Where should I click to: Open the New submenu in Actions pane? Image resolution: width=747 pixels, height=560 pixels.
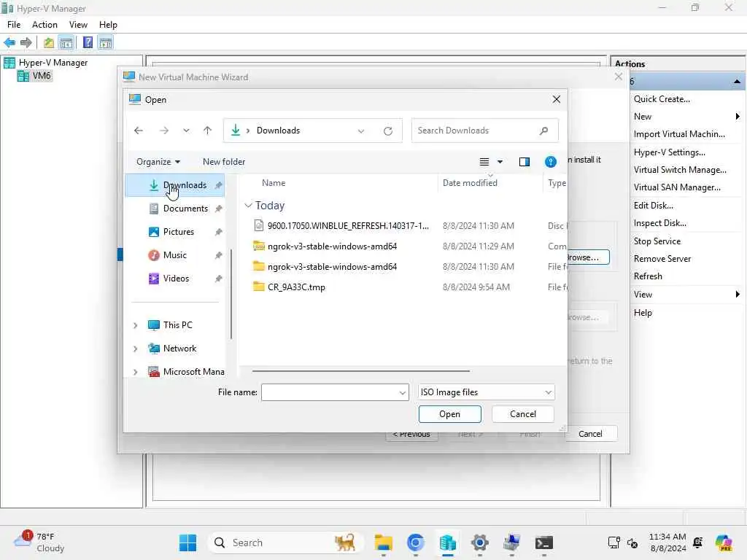tap(686, 117)
